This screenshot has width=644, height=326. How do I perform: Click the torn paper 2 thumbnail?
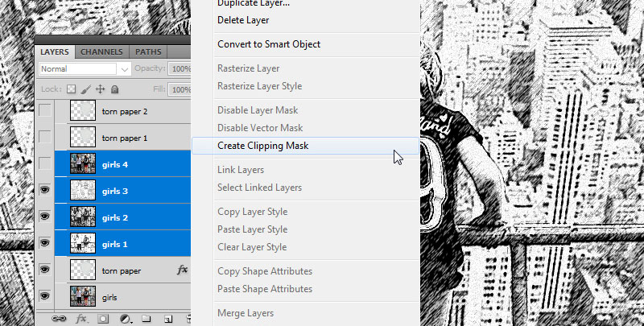(83, 110)
